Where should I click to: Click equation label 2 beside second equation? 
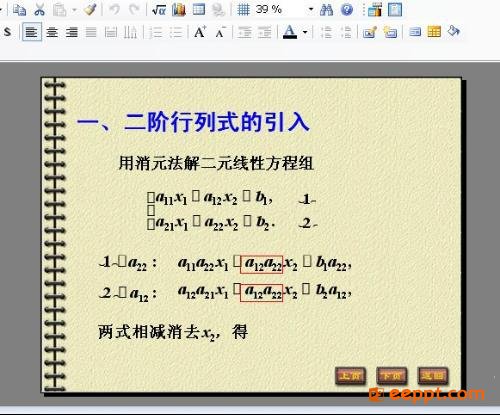point(307,223)
